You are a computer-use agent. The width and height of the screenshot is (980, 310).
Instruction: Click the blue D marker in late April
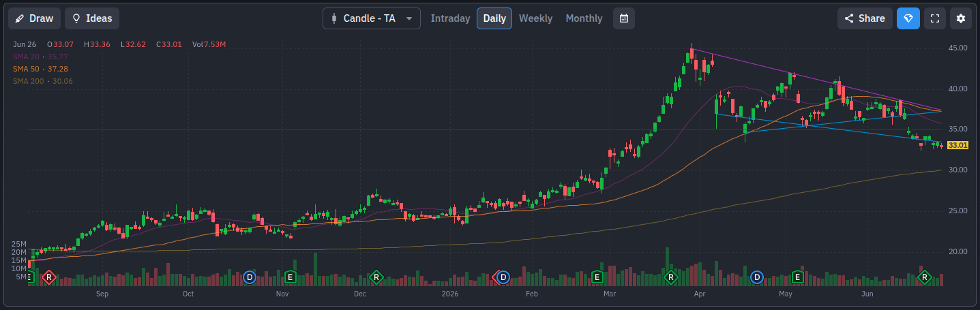point(756,277)
